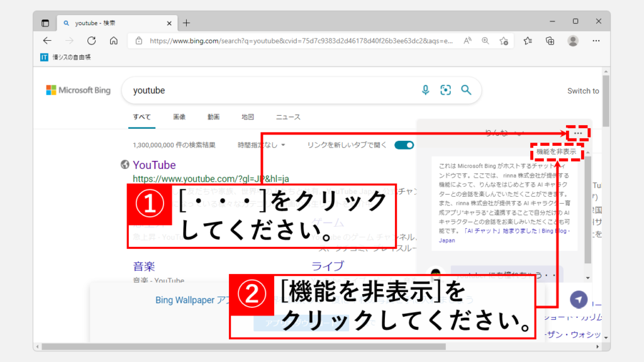Click the magnifier search icon

click(466, 90)
